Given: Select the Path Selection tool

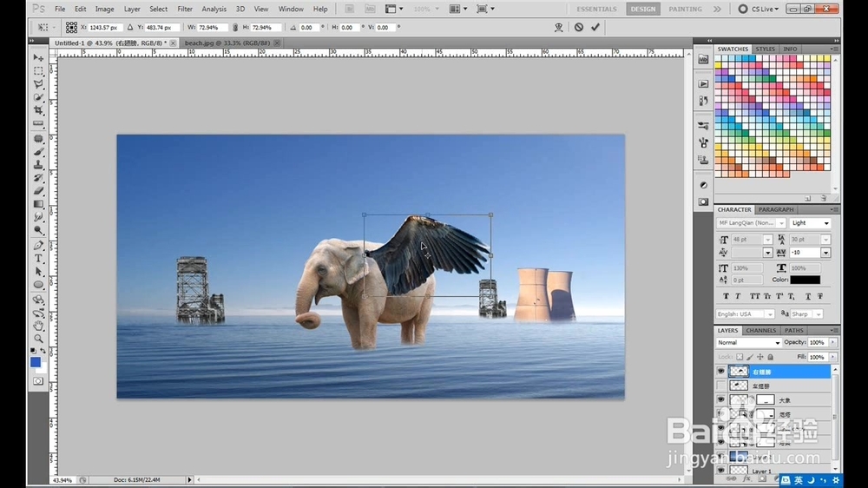Looking at the screenshot, I should (38, 272).
